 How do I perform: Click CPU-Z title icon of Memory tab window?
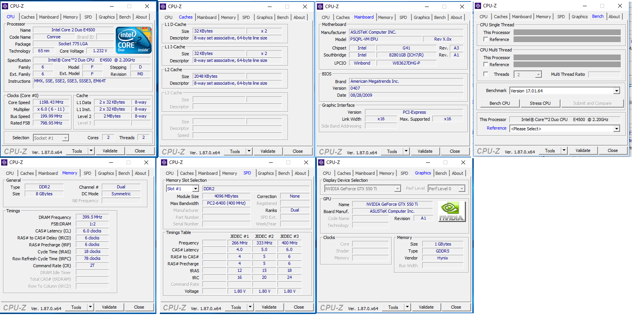pos(4,162)
